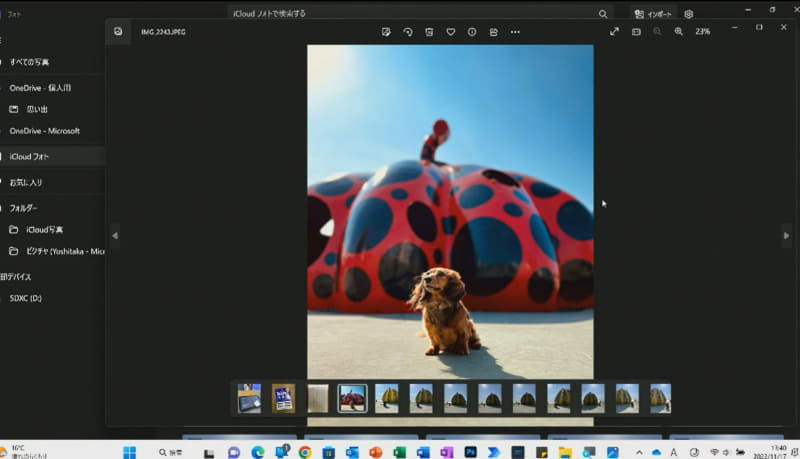
Task: Rotate the photo using the rotate icon
Action: pyautogui.click(x=408, y=32)
